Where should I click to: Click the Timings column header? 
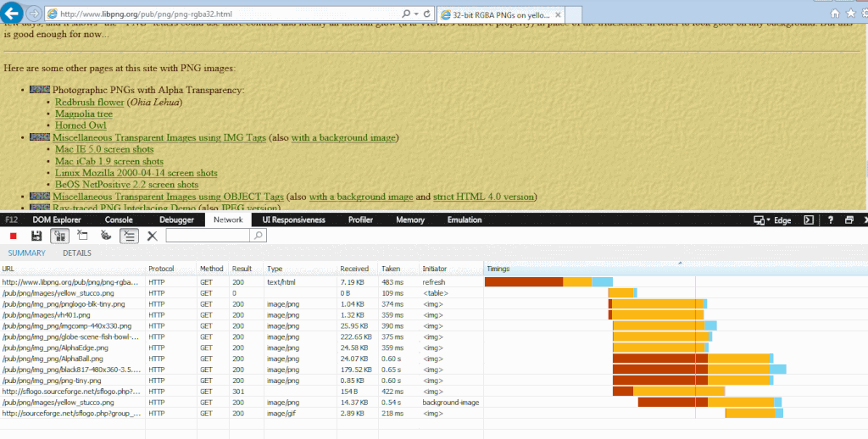click(676, 269)
